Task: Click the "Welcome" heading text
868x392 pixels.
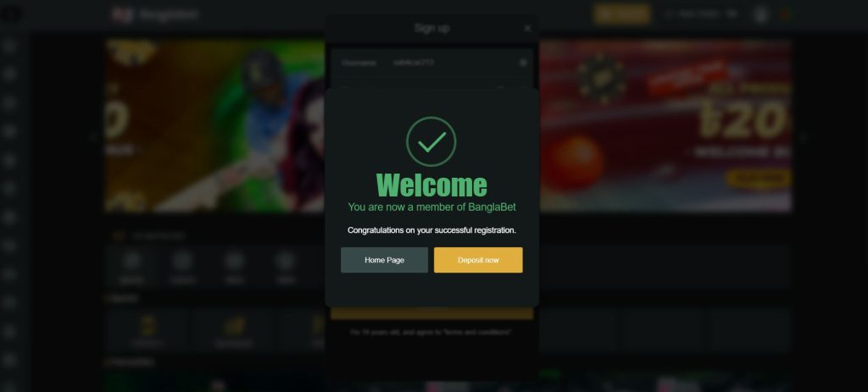Action: (x=431, y=185)
